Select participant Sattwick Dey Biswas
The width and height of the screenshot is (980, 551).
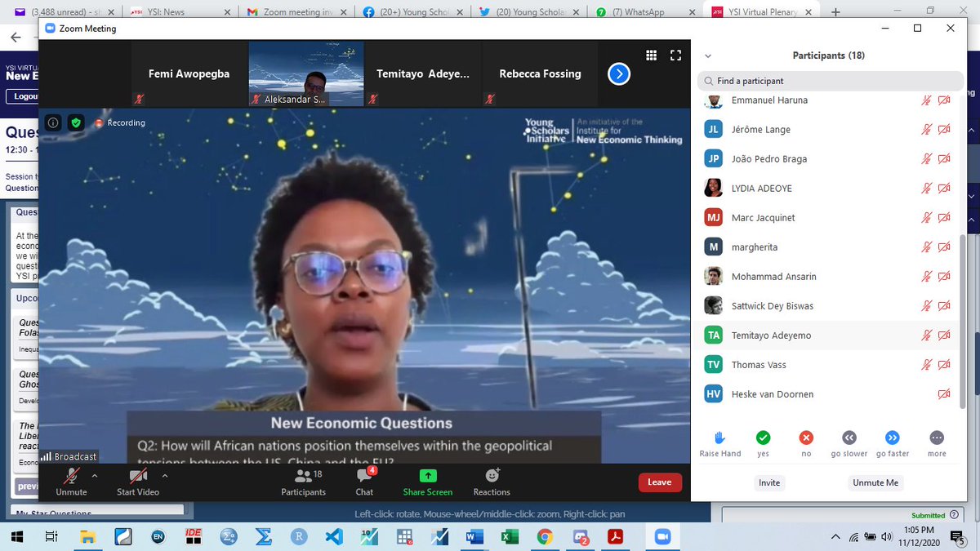(x=828, y=306)
